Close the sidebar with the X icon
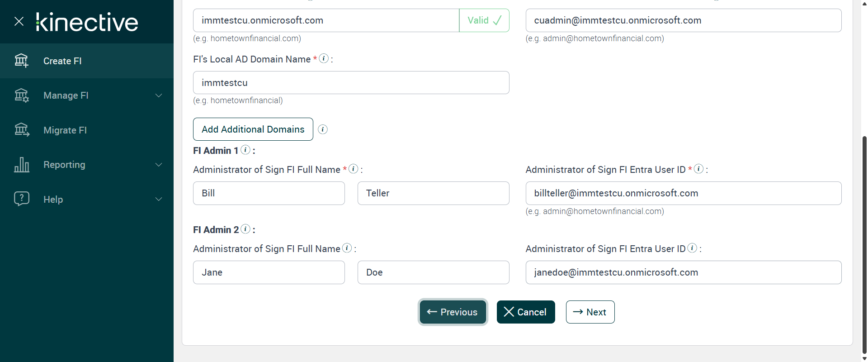 pos(19,21)
